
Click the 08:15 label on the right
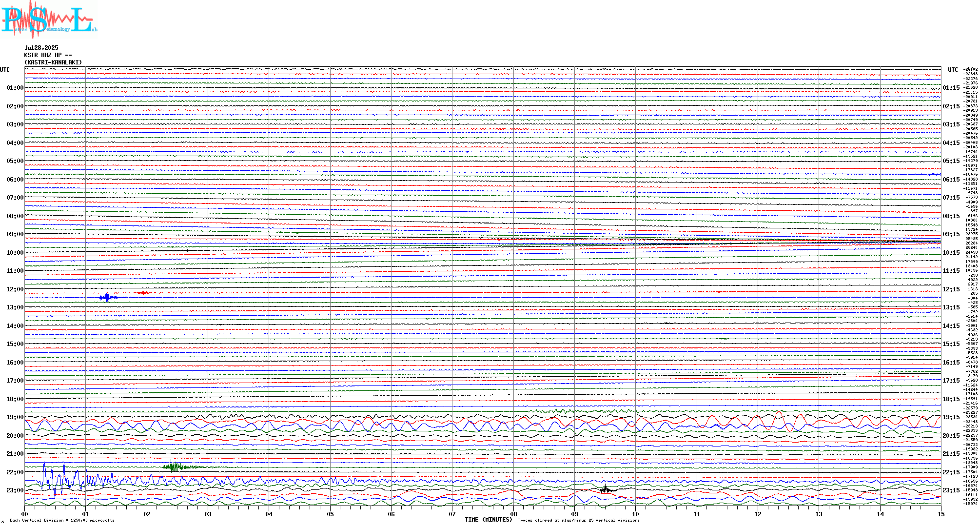pos(951,216)
